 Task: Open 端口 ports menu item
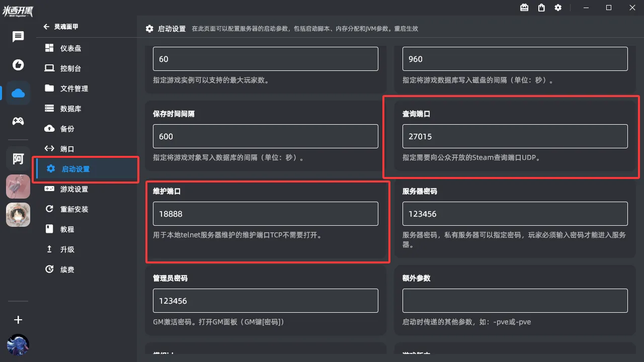point(87,149)
